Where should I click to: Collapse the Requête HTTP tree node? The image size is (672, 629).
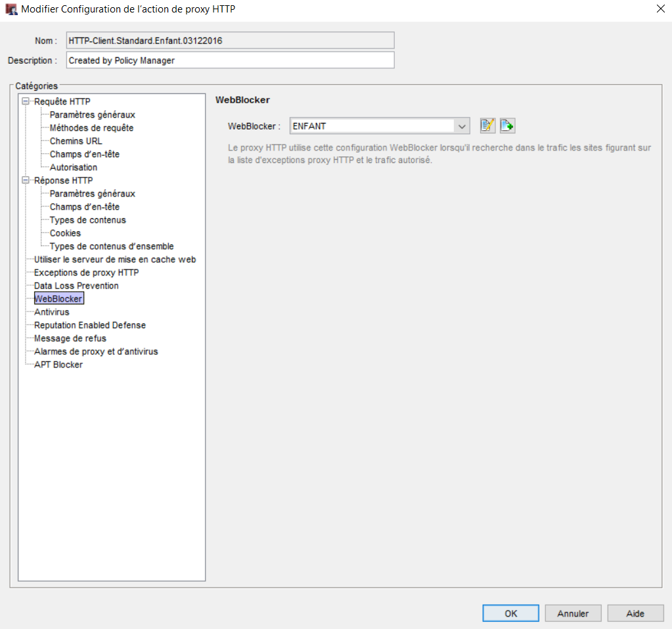click(x=26, y=101)
